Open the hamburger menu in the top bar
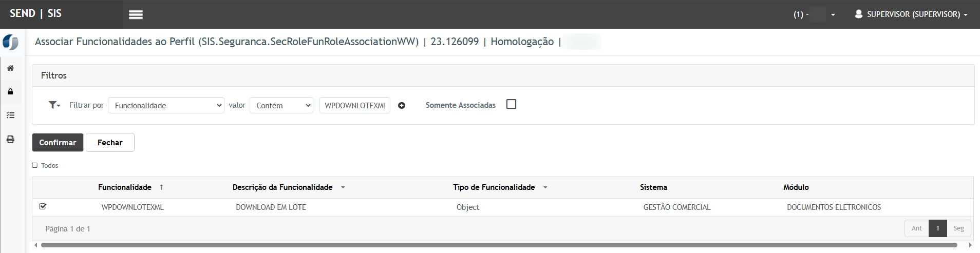The height and width of the screenshot is (253, 980). coord(136,14)
